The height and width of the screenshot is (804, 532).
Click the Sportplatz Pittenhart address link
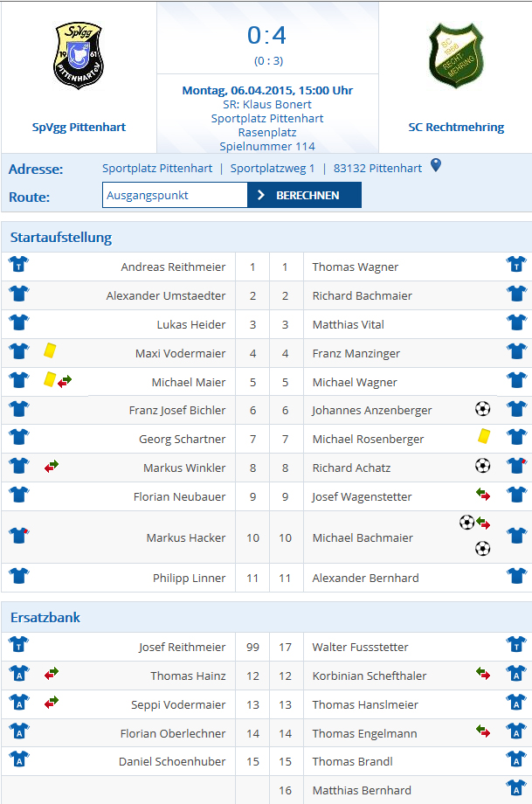157,168
